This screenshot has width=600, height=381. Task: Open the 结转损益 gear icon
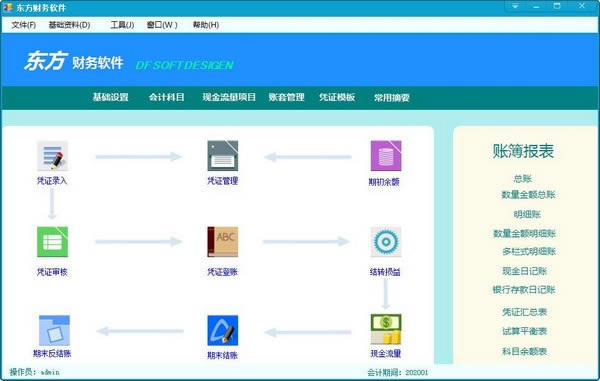click(x=386, y=242)
